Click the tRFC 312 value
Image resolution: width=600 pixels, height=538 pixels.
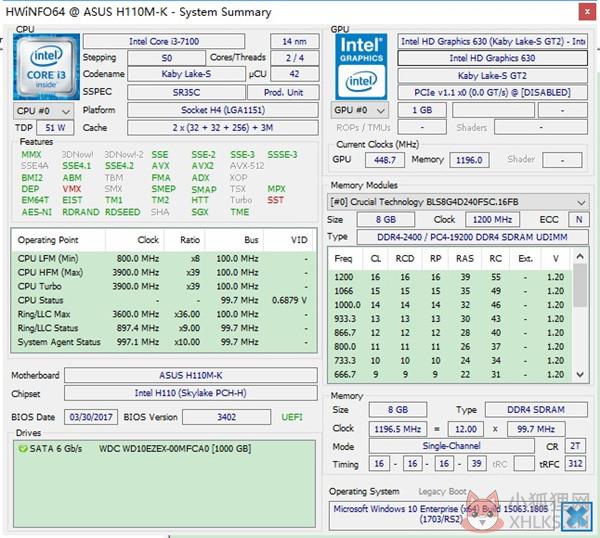tap(575, 464)
